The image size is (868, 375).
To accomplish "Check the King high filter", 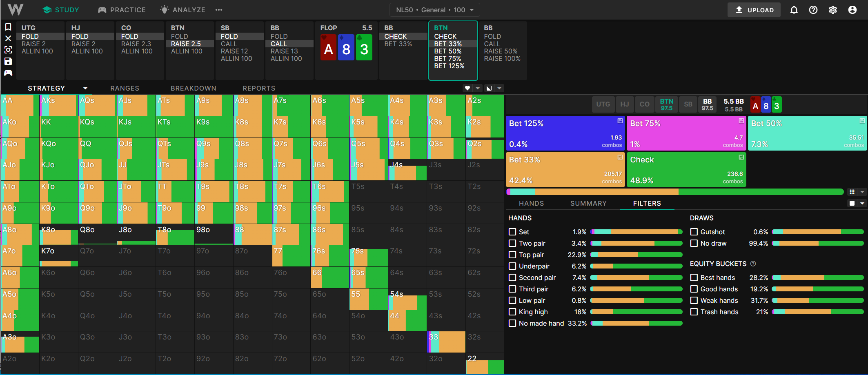I will [x=512, y=312].
